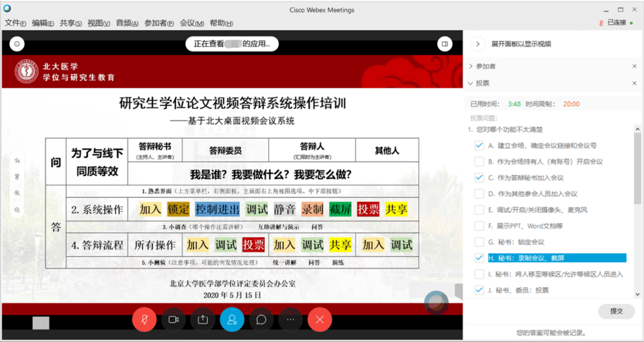The width and height of the screenshot is (644, 342).
Task: Uncheck option J 秘书、委员：投票
Action: 479,290
